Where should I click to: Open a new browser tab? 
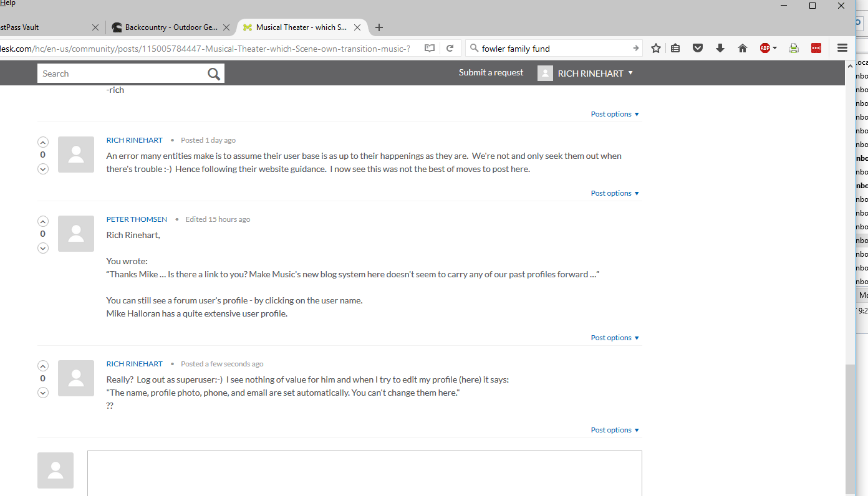pos(379,27)
